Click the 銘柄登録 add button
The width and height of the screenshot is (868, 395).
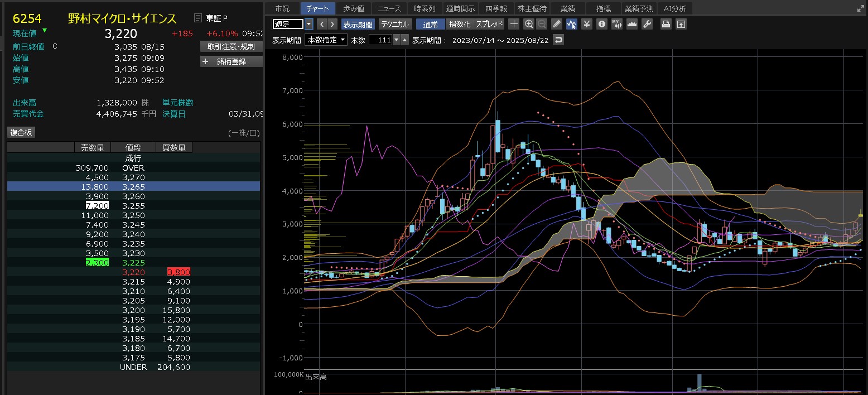231,61
